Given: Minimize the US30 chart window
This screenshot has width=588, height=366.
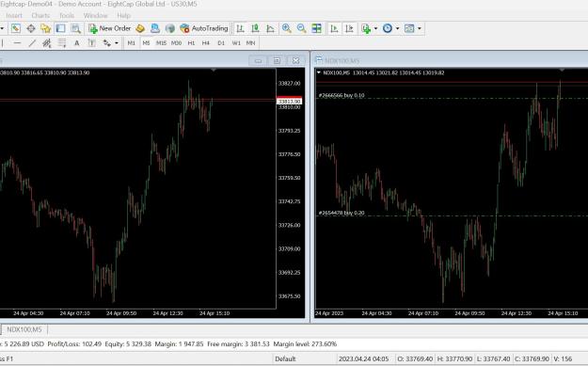Looking at the screenshot, I should coord(259,60).
